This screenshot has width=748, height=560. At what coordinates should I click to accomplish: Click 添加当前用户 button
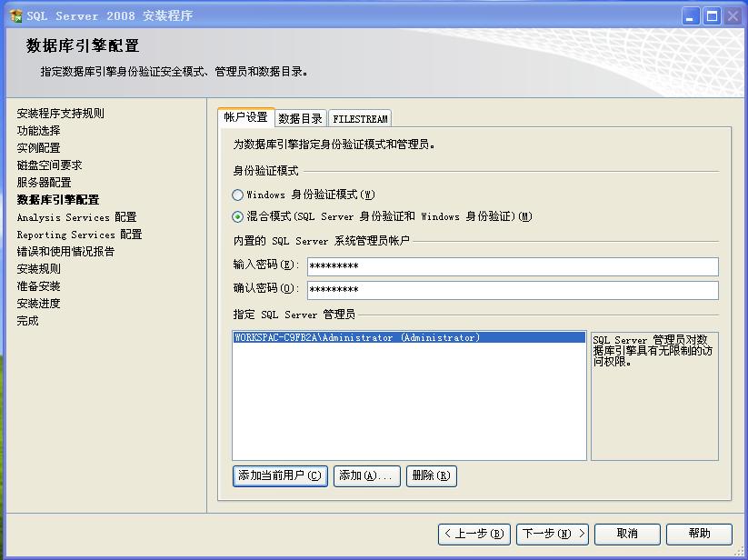(x=279, y=475)
